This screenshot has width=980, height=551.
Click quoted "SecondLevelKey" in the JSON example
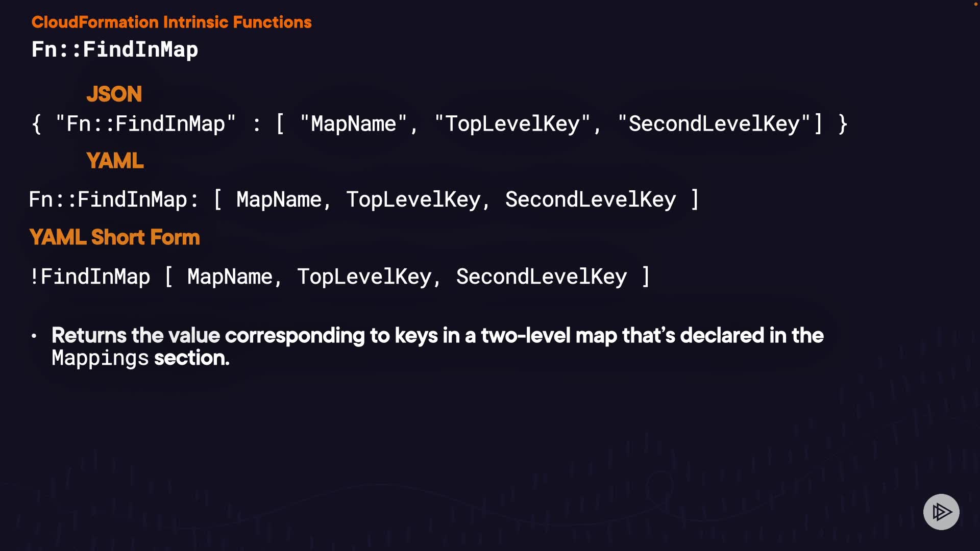click(x=714, y=124)
